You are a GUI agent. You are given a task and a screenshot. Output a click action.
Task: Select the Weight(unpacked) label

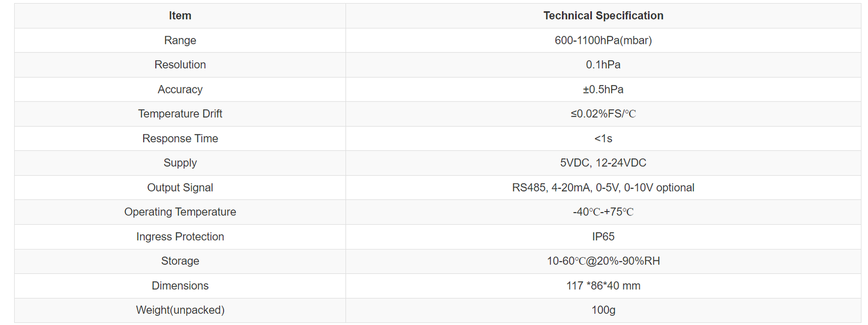coord(180,310)
